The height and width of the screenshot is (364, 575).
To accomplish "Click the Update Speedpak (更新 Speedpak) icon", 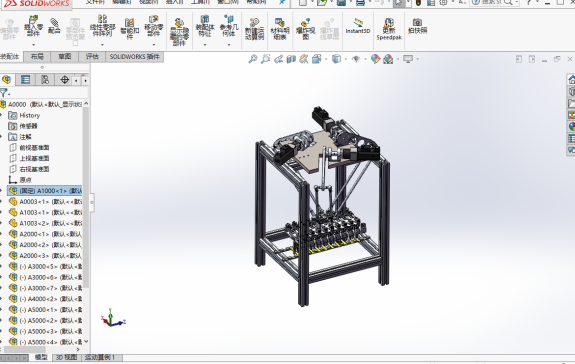I will click(389, 29).
